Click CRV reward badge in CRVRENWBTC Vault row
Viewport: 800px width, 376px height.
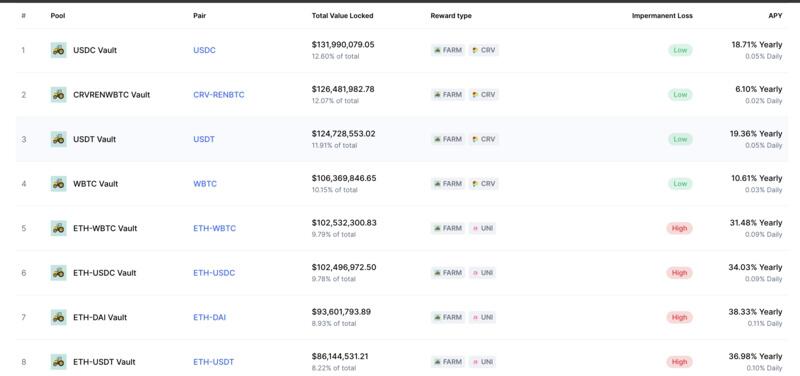[x=484, y=94]
